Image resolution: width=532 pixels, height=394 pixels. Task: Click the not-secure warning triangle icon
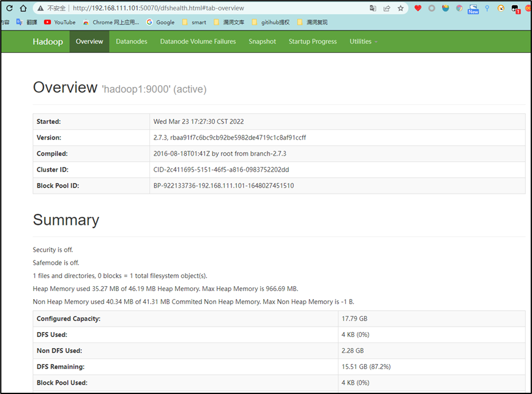tap(40, 8)
